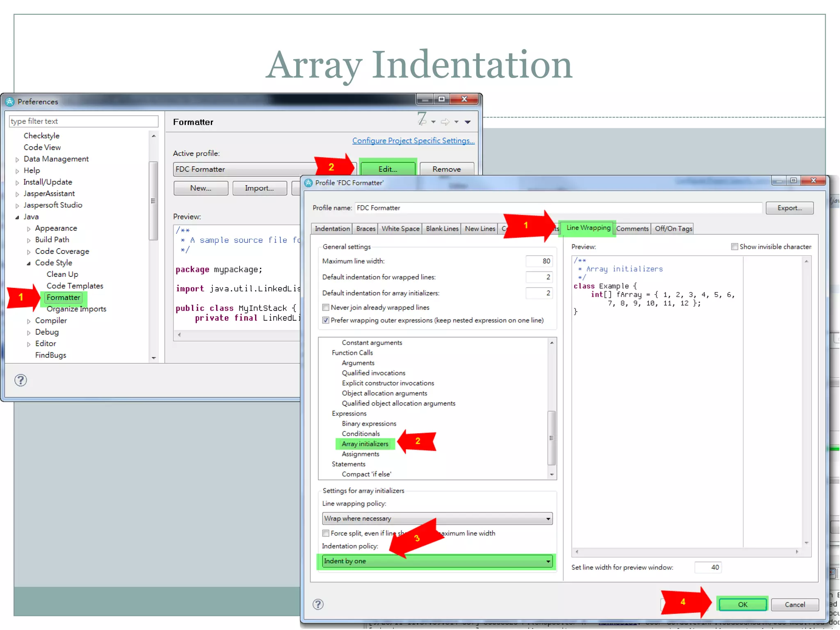Click the scroll-down arrow of the preferences tree
This screenshot has height=630, width=840.
154,358
